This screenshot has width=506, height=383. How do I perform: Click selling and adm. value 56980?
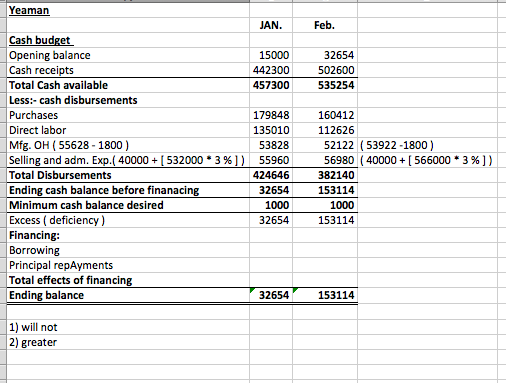[x=325, y=160]
